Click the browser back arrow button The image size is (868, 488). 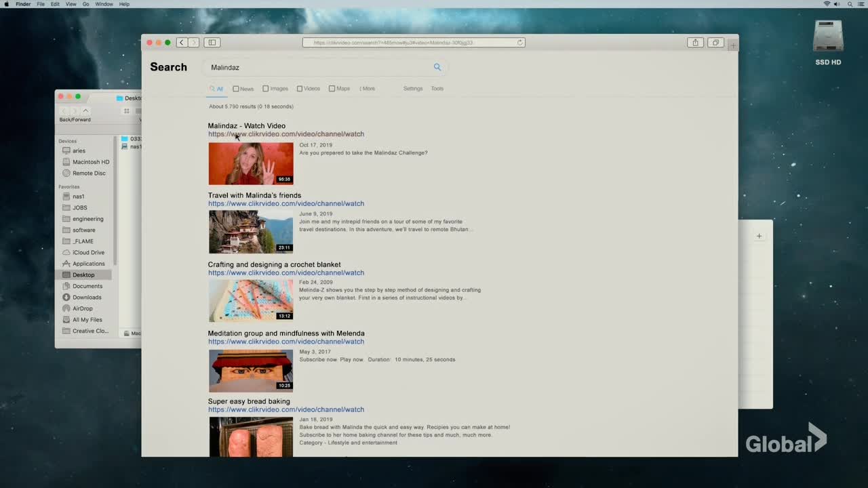[x=182, y=42]
